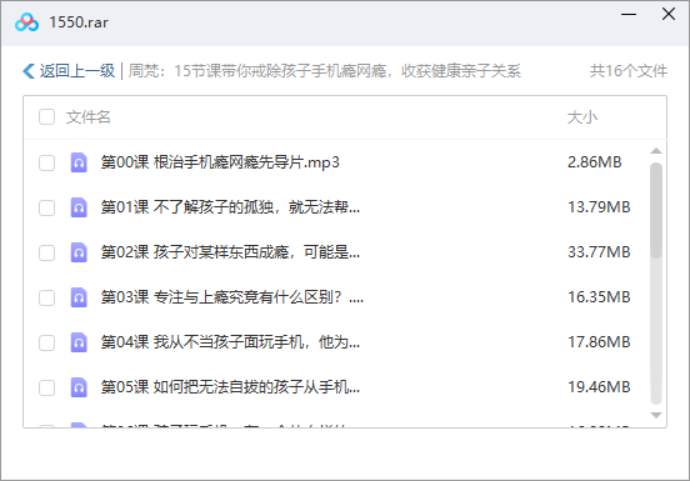Click audio file icon for 第04课
This screenshot has width=690, height=481.
point(79,342)
